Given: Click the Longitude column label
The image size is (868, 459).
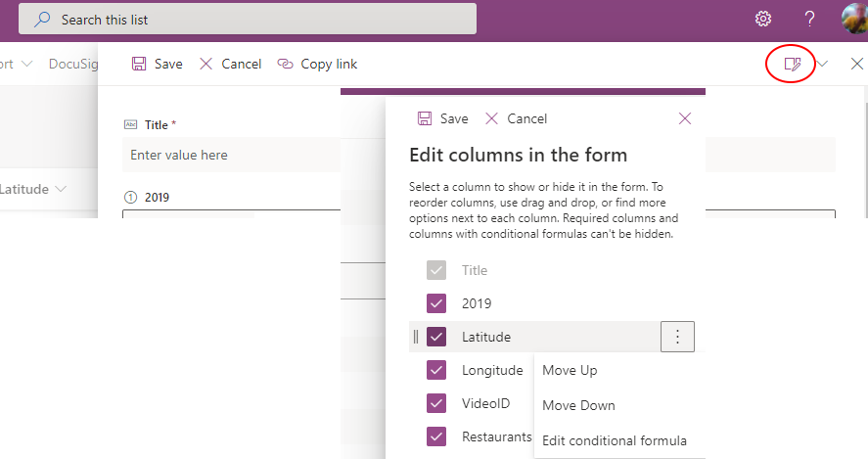Looking at the screenshot, I should pos(492,370).
